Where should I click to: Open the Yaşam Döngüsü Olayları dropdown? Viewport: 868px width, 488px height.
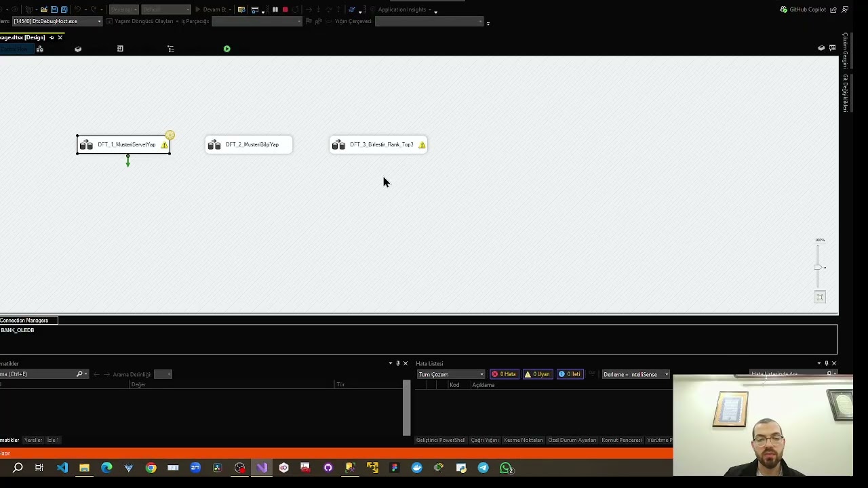point(144,21)
